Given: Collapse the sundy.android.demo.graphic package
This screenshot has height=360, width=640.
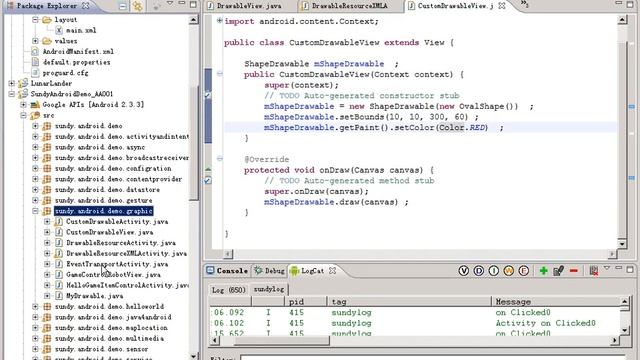Looking at the screenshot, I should [35, 211].
